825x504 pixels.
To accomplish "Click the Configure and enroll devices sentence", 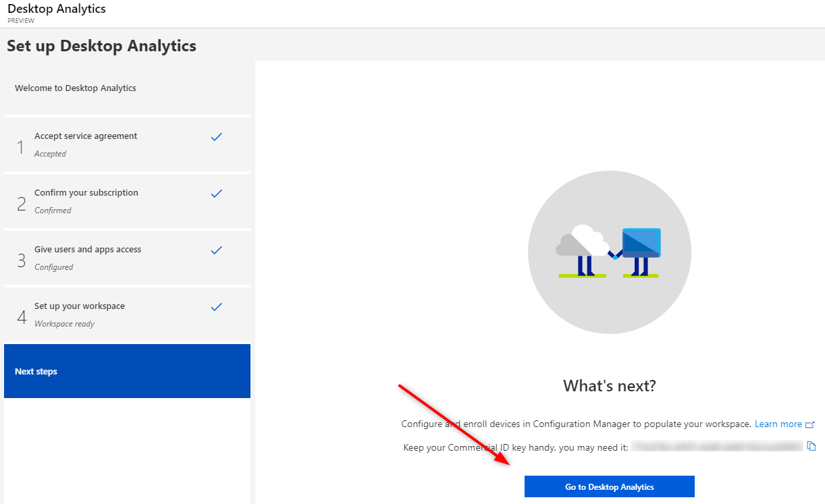I will click(x=576, y=424).
